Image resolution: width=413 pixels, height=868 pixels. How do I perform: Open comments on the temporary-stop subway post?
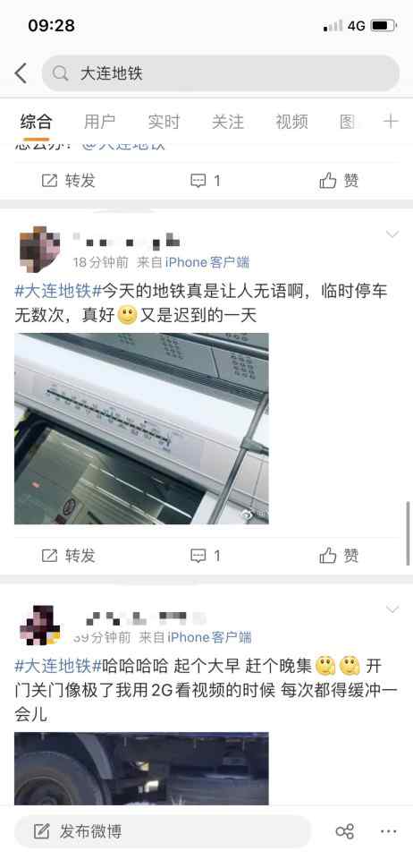[x=206, y=556]
